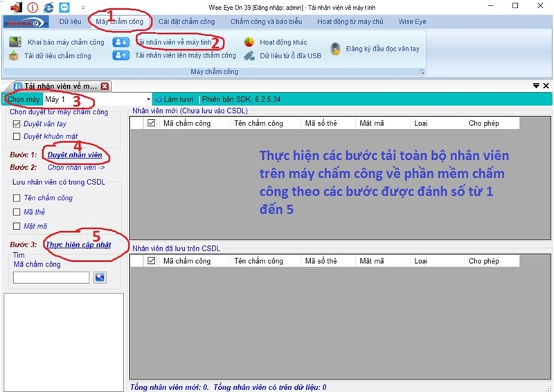Close the Tải nhân viên về máy document tab
The width and height of the screenshot is (554, 392).
click(105, 87)
